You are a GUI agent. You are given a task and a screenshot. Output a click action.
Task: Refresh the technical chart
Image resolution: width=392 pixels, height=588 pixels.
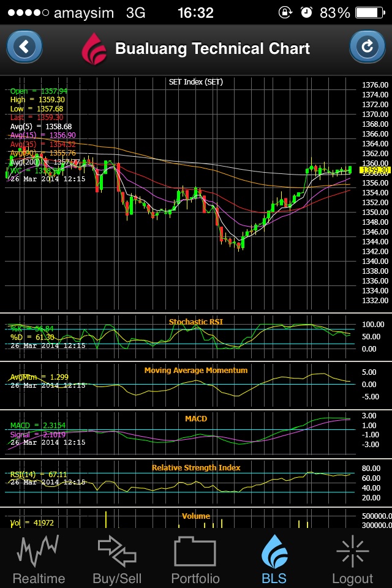pos(367,47)
